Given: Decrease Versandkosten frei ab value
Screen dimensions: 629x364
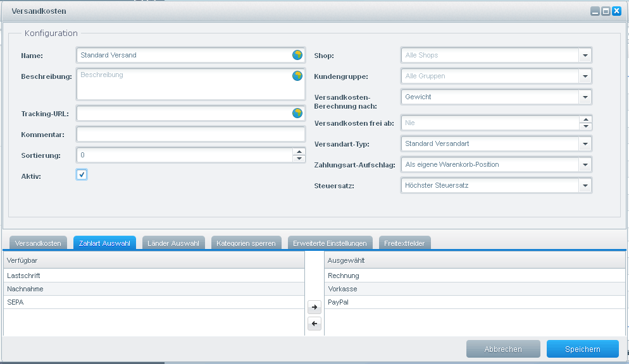Looking at the screenshot, I should tap(586, 126).
